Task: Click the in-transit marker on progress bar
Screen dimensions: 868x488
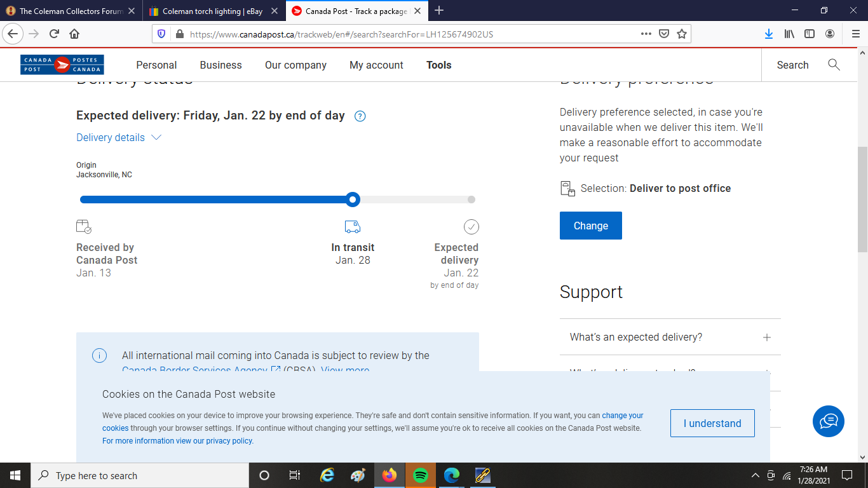Action: [x=353, y=200]
